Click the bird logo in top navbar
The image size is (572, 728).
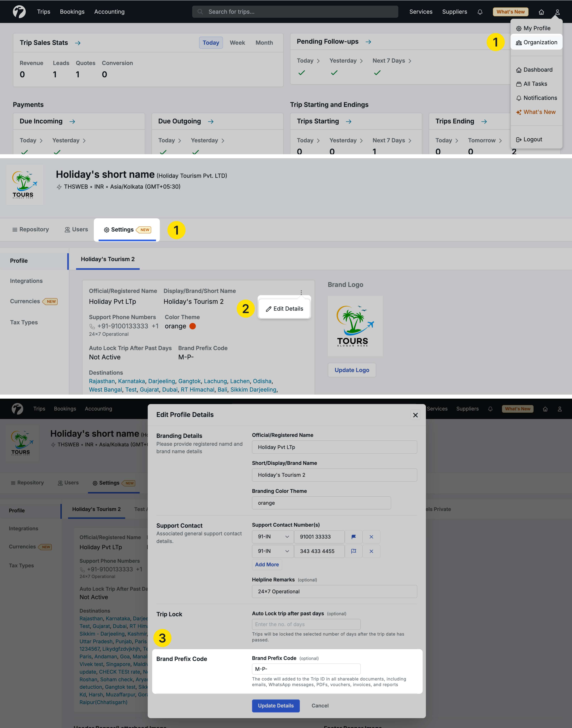pos(19,12)
